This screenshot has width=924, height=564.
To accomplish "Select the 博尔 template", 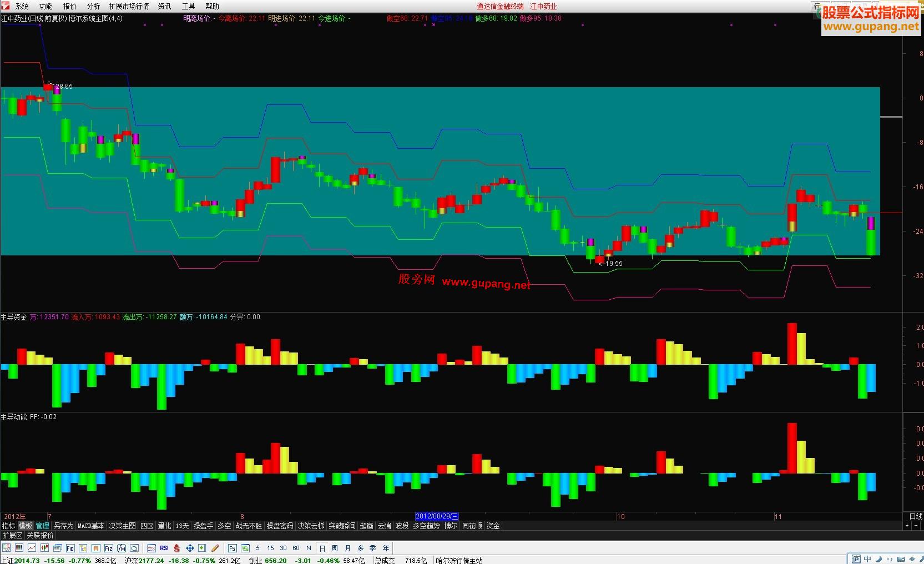I will point(451,526).
